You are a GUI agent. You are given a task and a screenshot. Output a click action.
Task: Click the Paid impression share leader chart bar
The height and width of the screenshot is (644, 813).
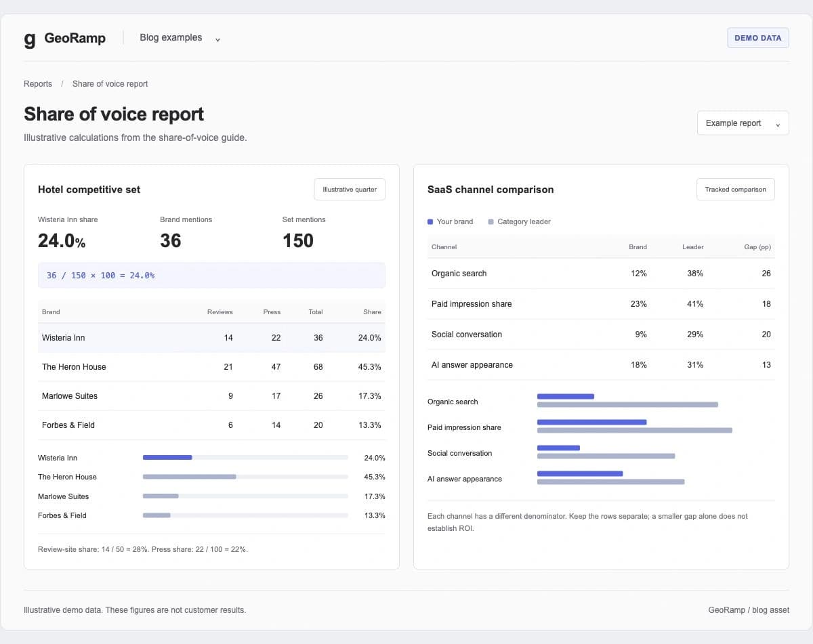pos(635,430)
